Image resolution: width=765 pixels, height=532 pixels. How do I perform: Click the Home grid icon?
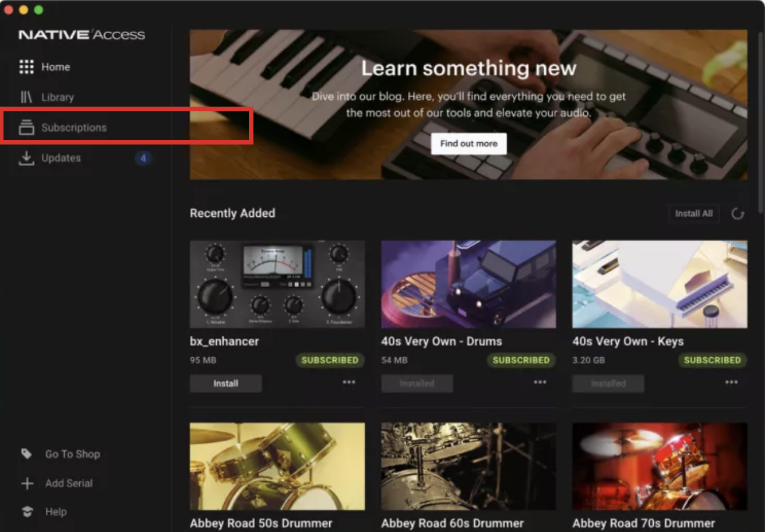tap(26, 67)
